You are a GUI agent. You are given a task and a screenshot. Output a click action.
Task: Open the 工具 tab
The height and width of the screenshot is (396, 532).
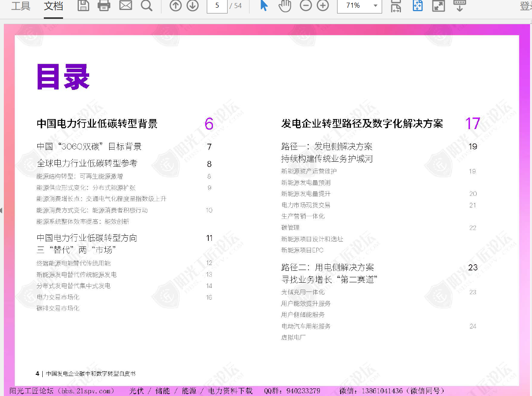(21, 6)
